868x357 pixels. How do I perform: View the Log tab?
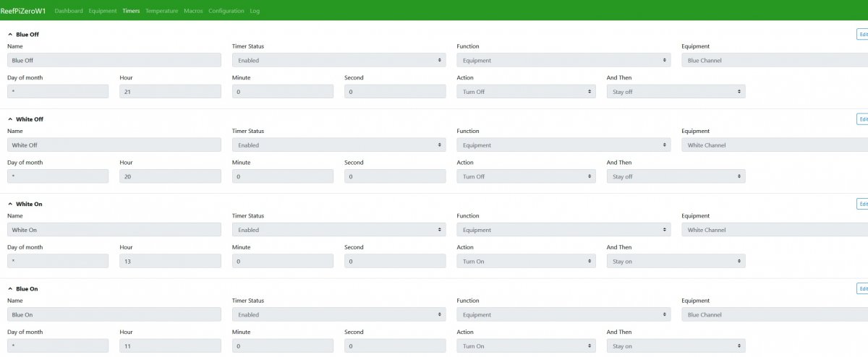[255, 12]
